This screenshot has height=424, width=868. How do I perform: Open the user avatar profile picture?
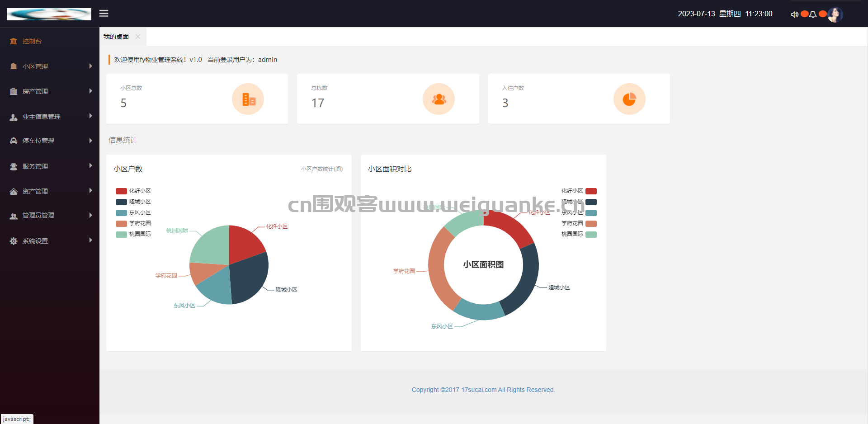(835, 14)
